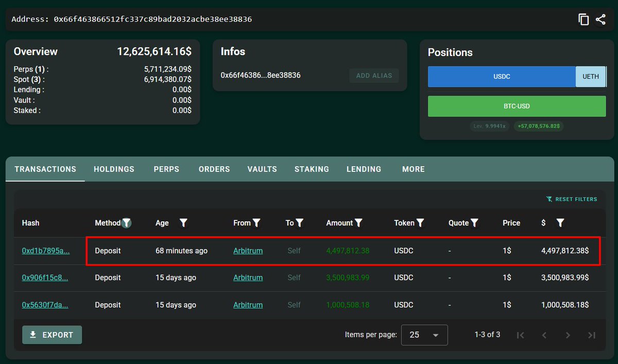Expand the items per page dropdown

coord(424,335)
